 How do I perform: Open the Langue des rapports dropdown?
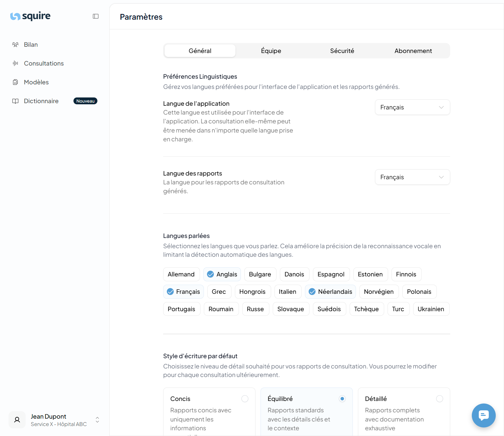point(412,177)
